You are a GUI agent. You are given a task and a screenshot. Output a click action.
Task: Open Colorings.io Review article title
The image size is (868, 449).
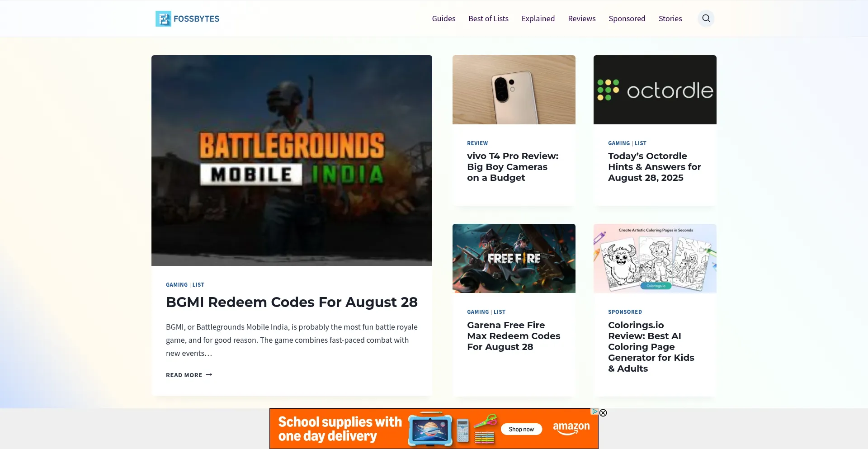pyautogui.click(x=651, y=347)
